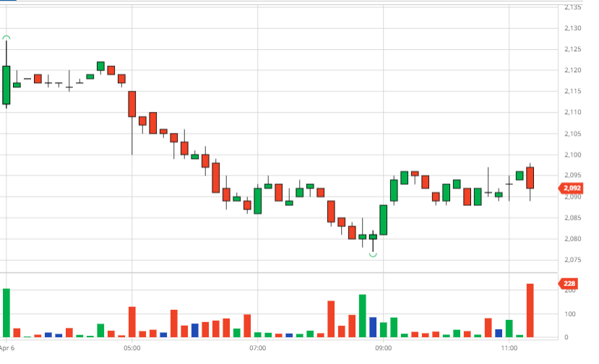
Task: Click the red 228 volume tag
Action: (569, 283)
